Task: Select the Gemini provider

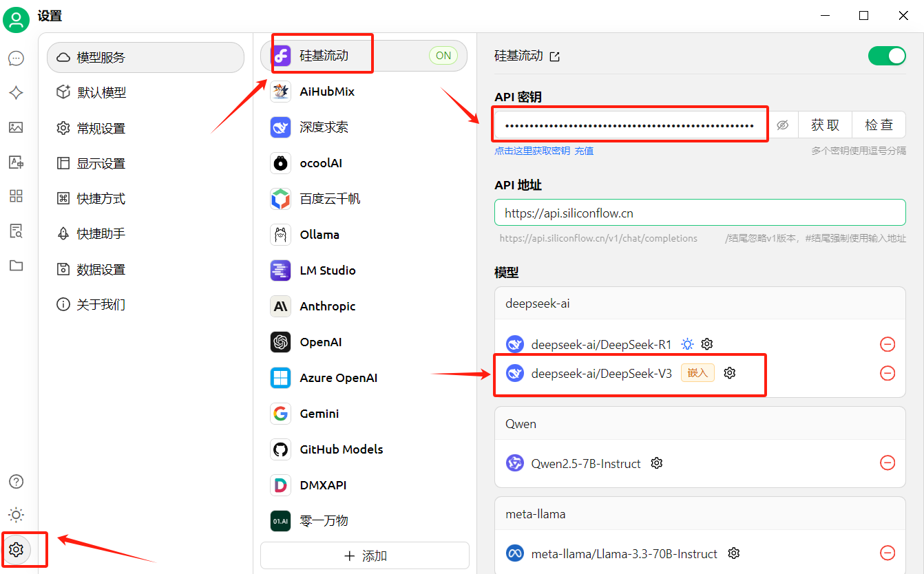Action: (364, 414)
